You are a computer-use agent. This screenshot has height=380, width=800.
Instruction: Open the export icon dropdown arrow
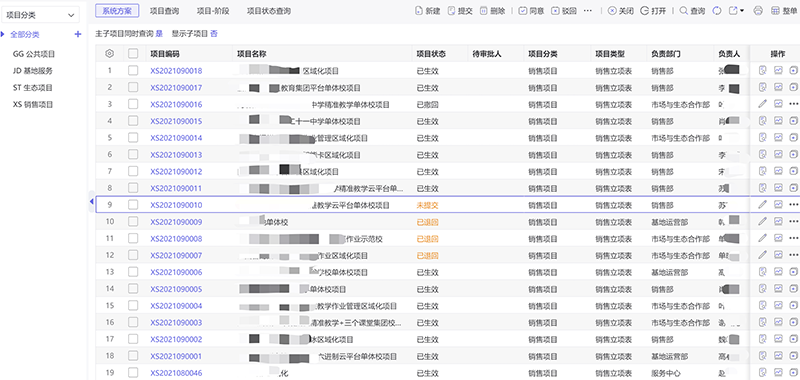point(741,11)
